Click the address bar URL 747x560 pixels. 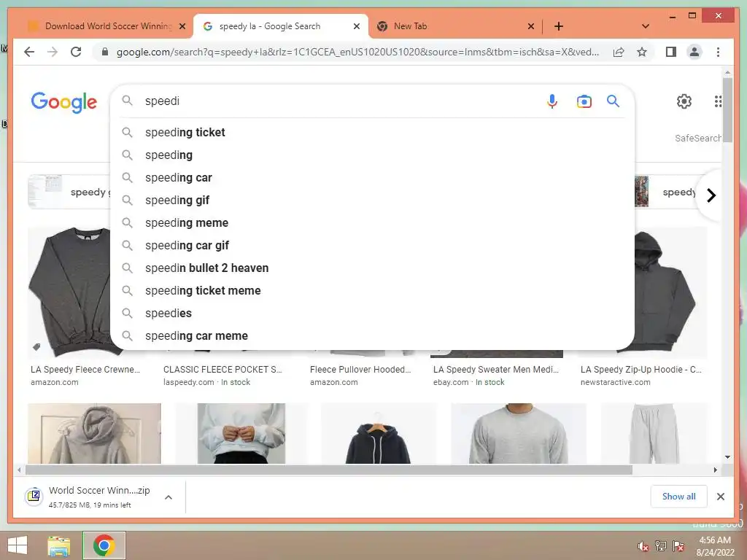[x=357, y=52]
